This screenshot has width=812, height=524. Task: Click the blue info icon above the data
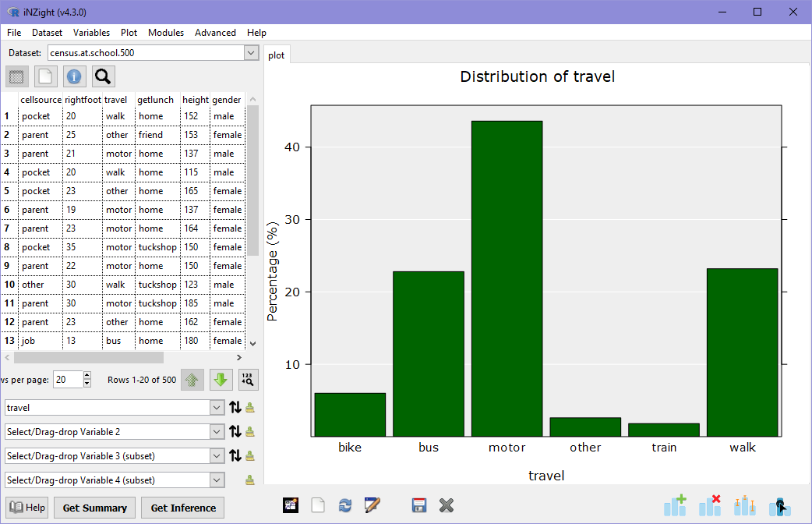(74, 76)
